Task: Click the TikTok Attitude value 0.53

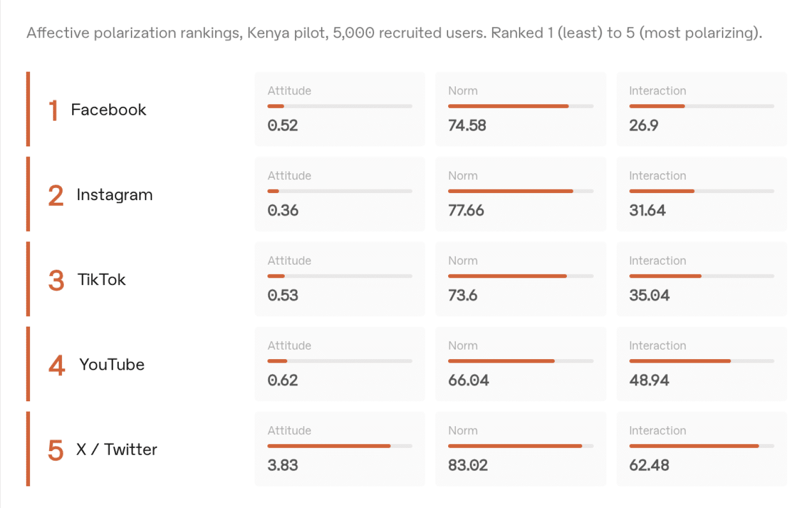Action: [283, 295]
